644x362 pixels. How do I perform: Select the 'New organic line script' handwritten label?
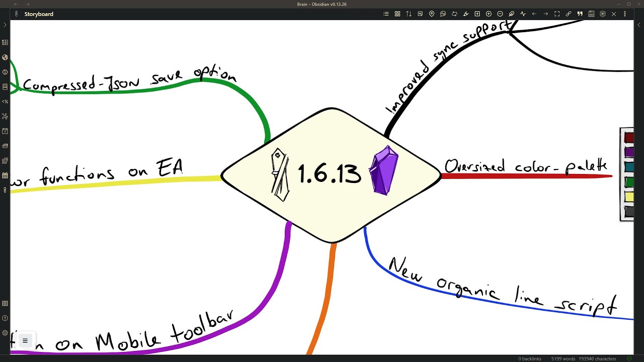(502, 286)
